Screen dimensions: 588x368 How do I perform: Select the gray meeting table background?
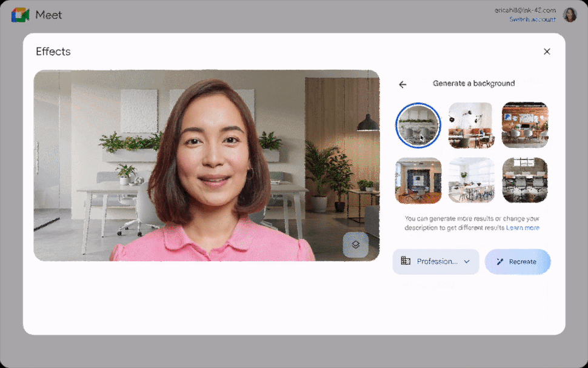click(524, 180)
